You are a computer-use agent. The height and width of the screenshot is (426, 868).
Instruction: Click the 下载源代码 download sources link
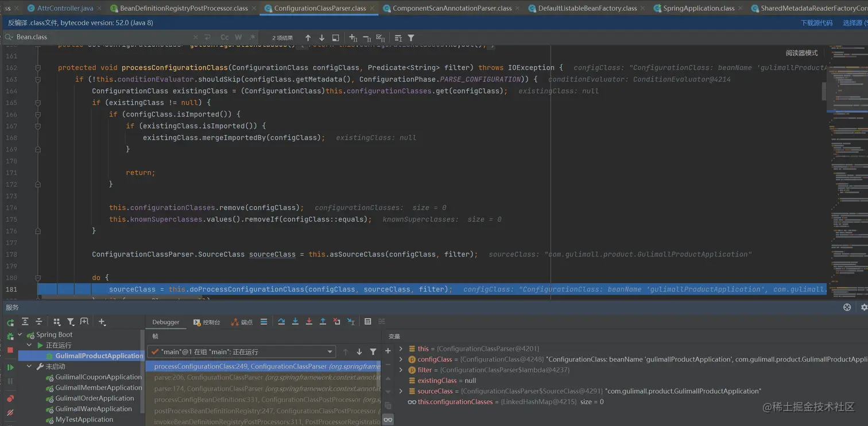(x=816, y=23)
